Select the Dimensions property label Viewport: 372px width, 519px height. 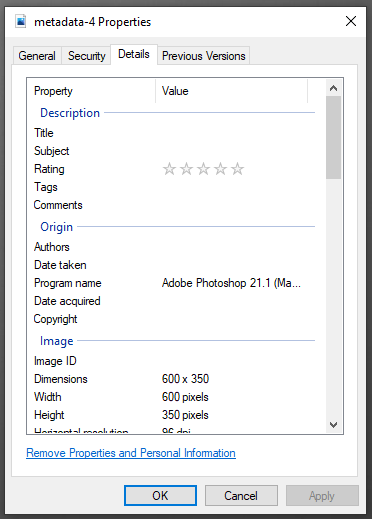pos(61,379)
